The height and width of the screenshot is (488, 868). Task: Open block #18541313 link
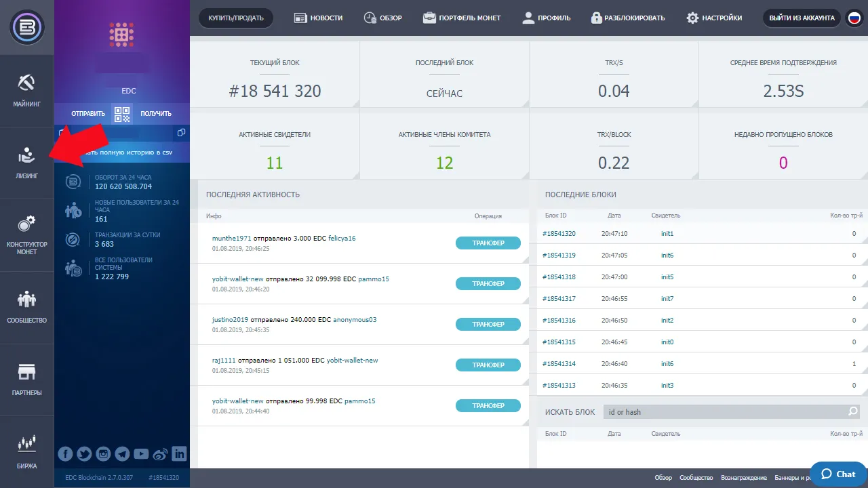click(x=559, y=386)
